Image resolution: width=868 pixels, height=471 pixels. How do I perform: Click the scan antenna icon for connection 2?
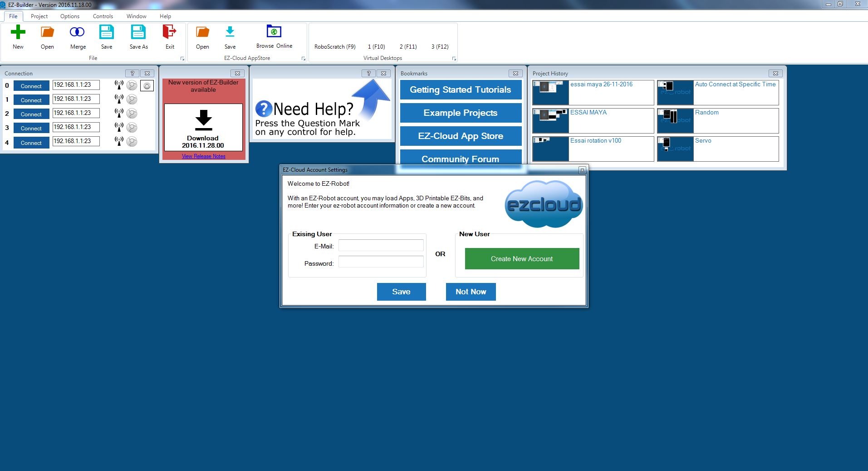(119, 114)
